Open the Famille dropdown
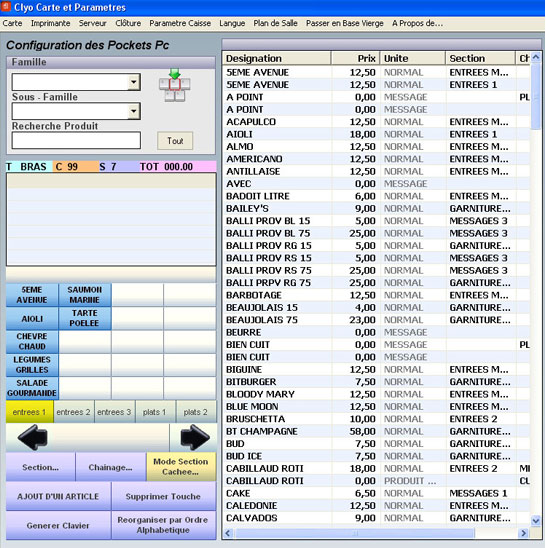This screenshot has width=546, height=548. [134, 82]
